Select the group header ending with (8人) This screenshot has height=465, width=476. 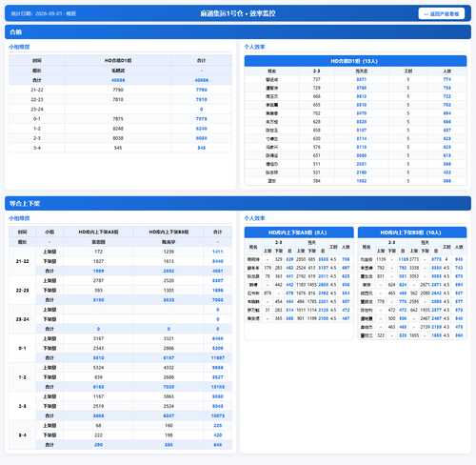click(299, 232)
